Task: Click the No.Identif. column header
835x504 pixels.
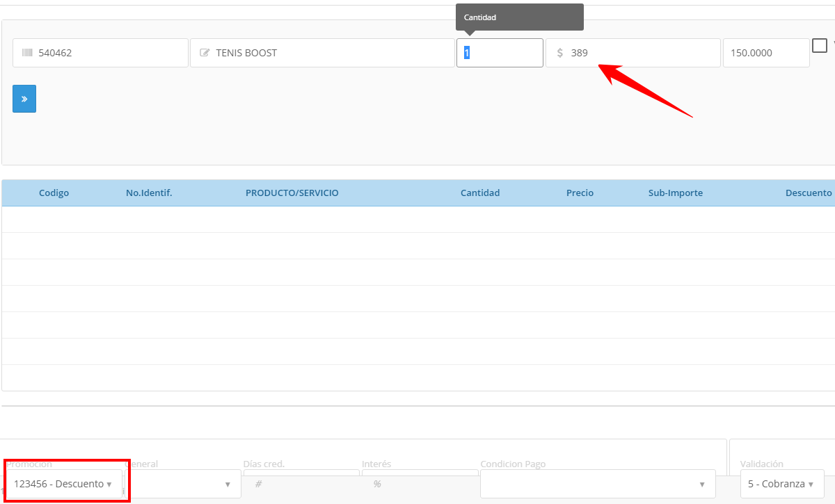Action: [149, 193]
